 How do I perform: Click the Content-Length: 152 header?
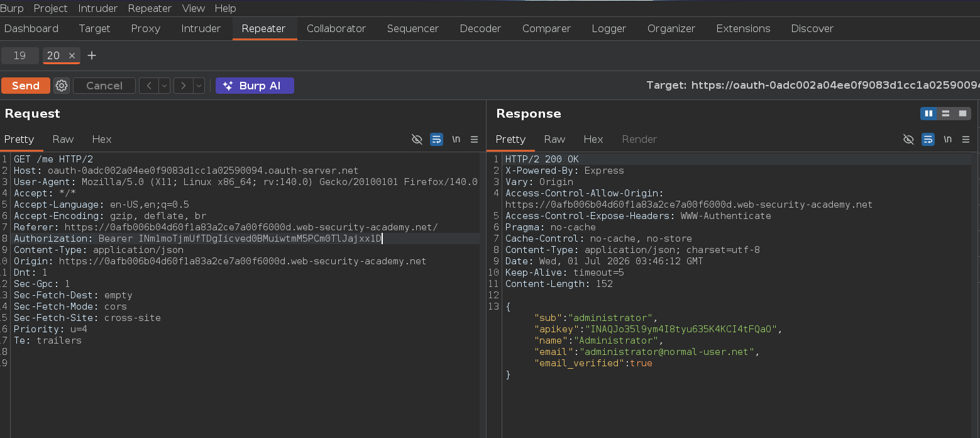pyautogui.click(x=559, y=284)
